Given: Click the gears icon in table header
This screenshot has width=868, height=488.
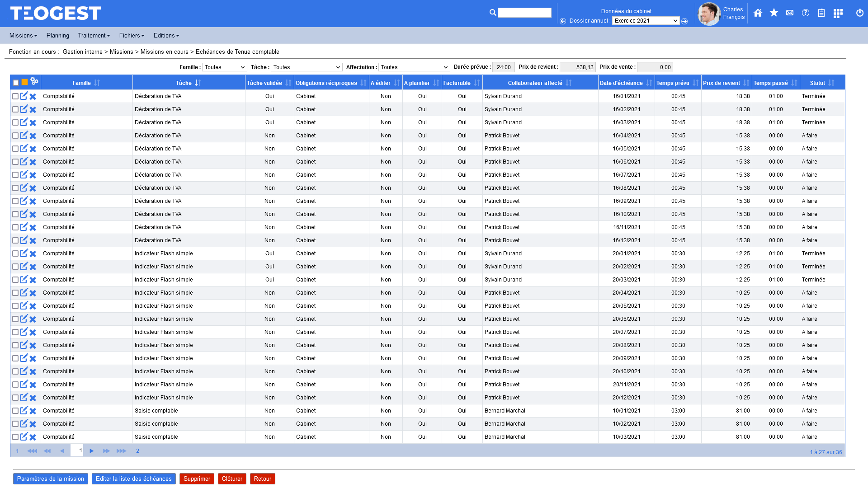Looking at the screenshot, I should tap(34, 81).
